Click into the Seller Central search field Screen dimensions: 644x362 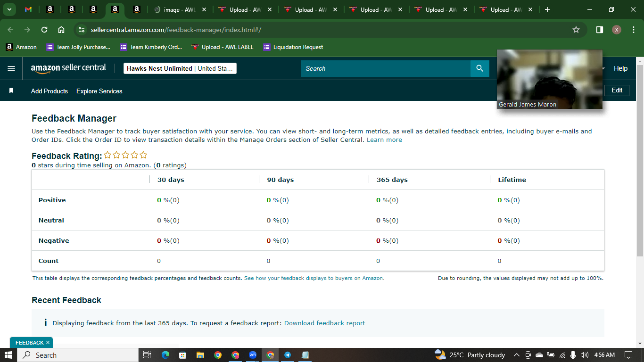coord(385,68)
